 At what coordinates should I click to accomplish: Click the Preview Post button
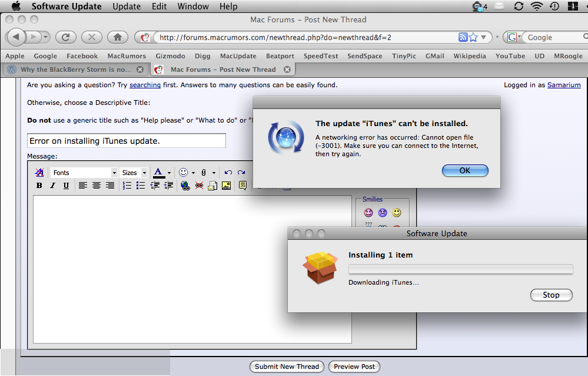click(x=354, y=367)
